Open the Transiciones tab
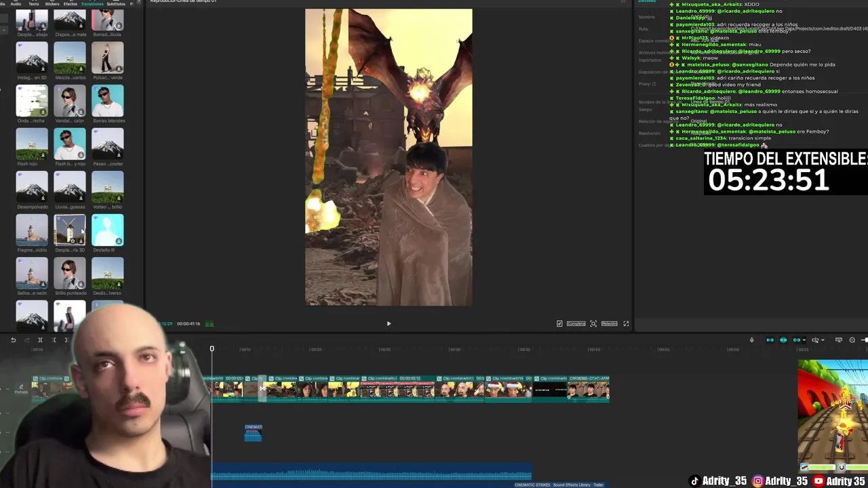Image resolution: width=868 pixels, height=488 pixels. (92, 4)
